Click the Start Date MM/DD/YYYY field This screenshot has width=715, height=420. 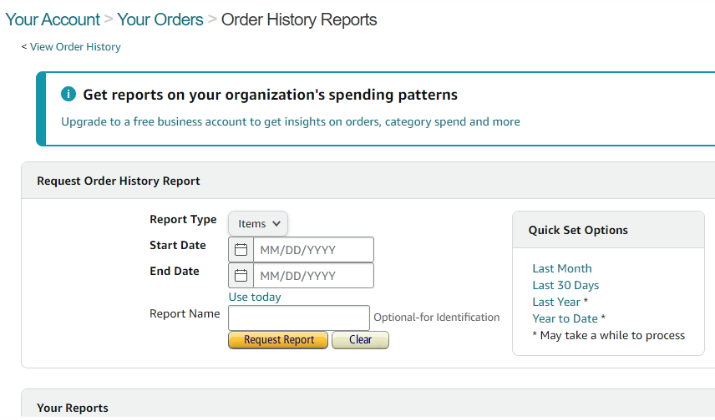point(313,249)
